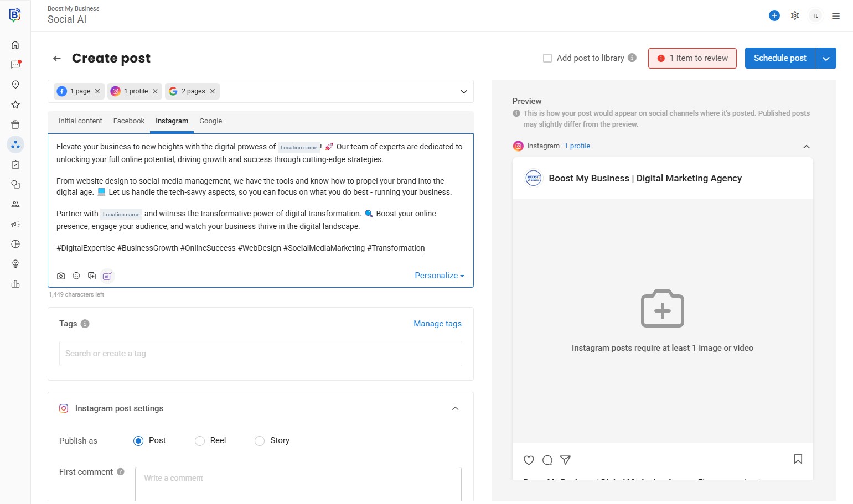The image size is (853, 504).
Task: Click the heart icon in post preview
Action: pyautogui.click(x=529, y=460)
